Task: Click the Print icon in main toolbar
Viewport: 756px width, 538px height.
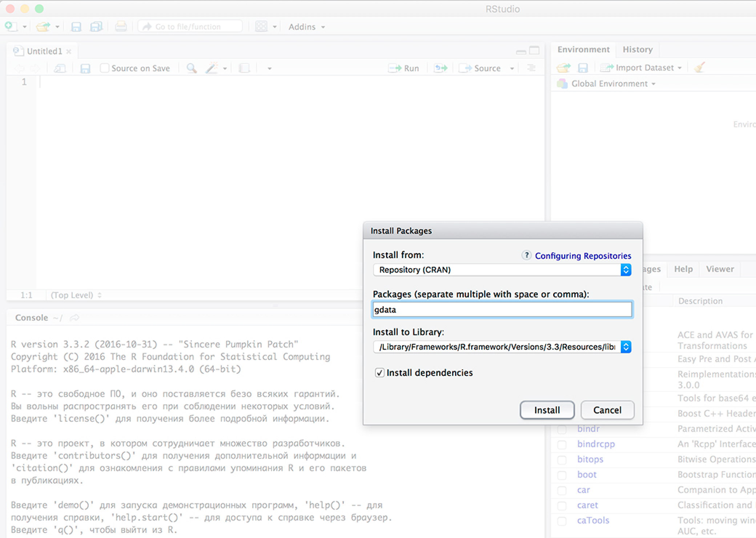Action: click(121, 27)
